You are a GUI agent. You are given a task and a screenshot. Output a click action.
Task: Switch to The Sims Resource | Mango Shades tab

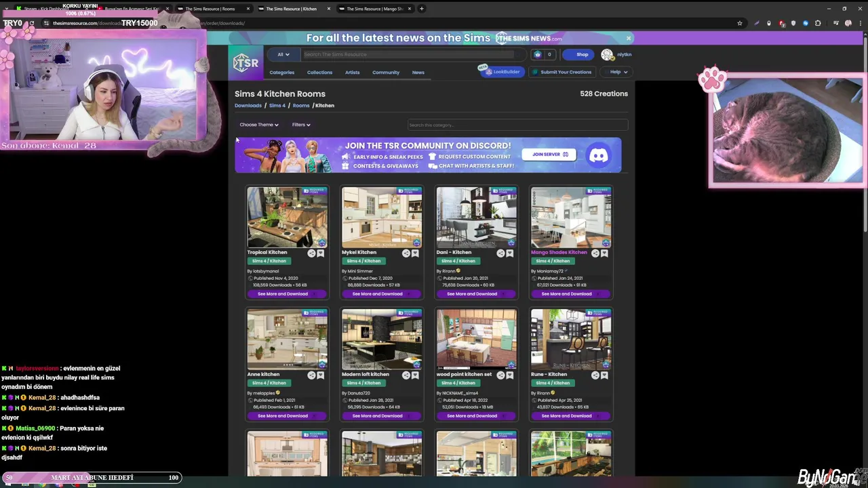374,9
